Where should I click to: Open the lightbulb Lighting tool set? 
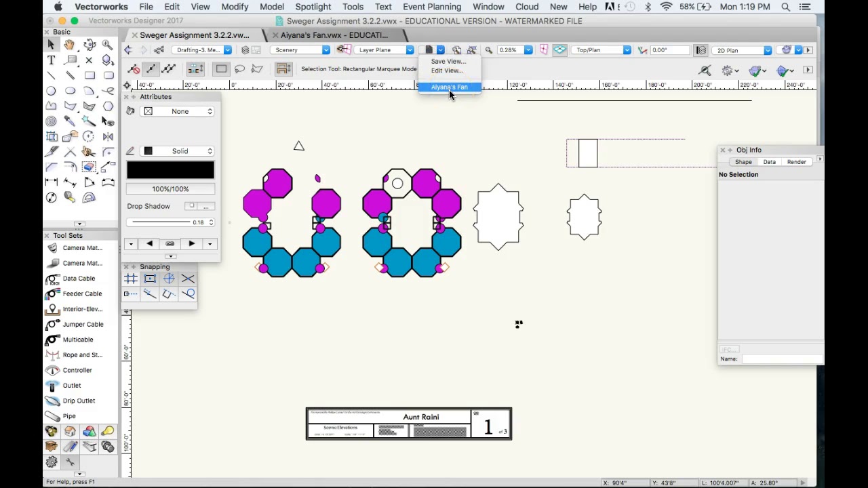coord(108,432)
